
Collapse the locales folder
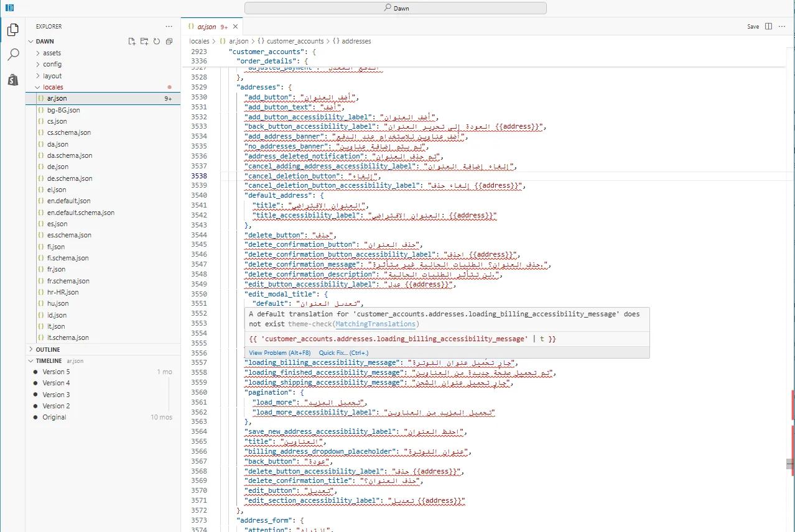point(53,87)
